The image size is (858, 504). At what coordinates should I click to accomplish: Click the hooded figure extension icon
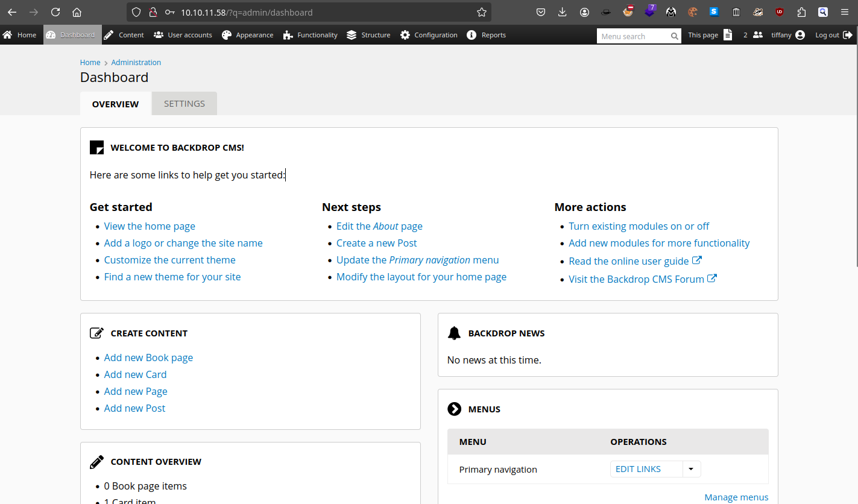pyautogui.click(x=671, y=12)
